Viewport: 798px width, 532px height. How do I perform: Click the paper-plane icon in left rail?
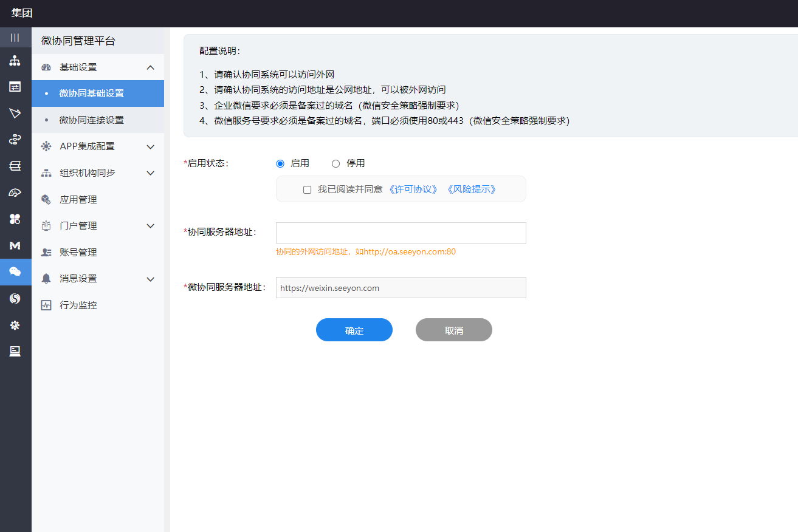(15, 114)
